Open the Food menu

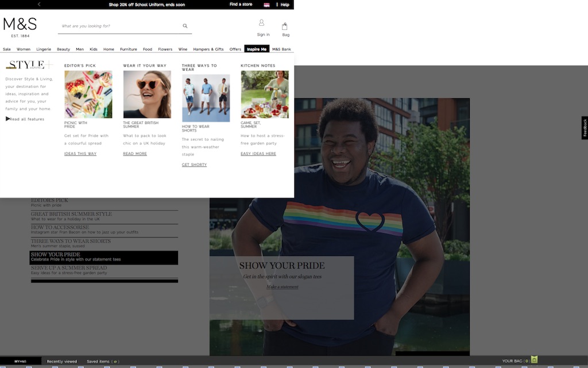(148, 49)
